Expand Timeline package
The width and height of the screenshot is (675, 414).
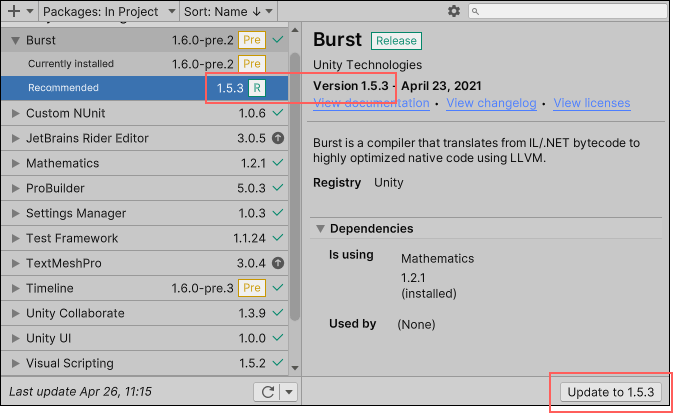(x=15, y=288)
